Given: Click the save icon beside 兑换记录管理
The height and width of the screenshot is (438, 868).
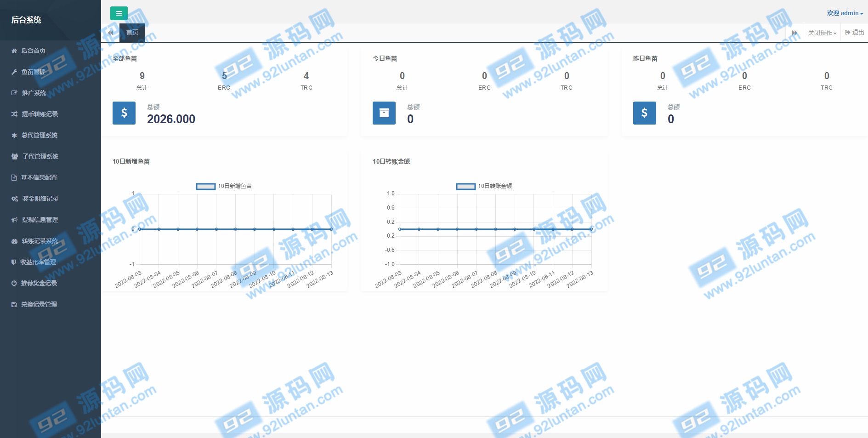Looking at the screenshot, I should coord(14,305).
